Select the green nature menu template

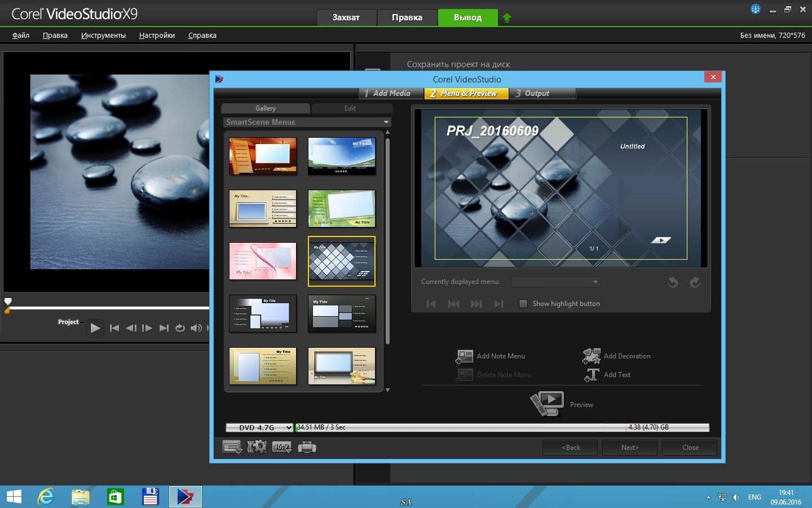(x=342, y=209)
